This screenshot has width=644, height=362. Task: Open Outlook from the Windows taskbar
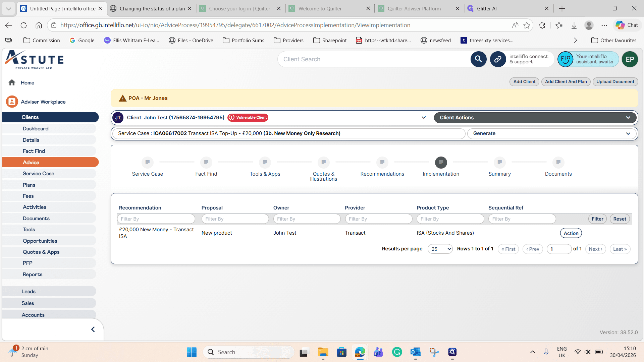[415, 352]
